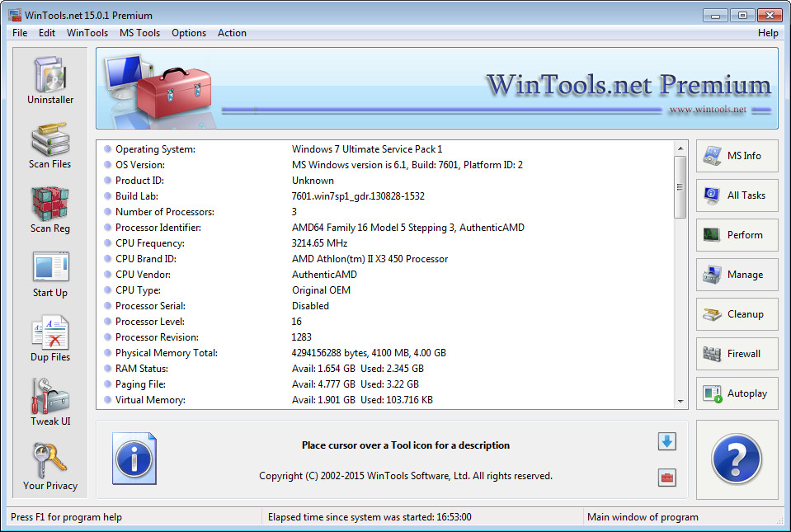
Task: Click the large blue question mark help icon
Action: [x=737, y=459]
